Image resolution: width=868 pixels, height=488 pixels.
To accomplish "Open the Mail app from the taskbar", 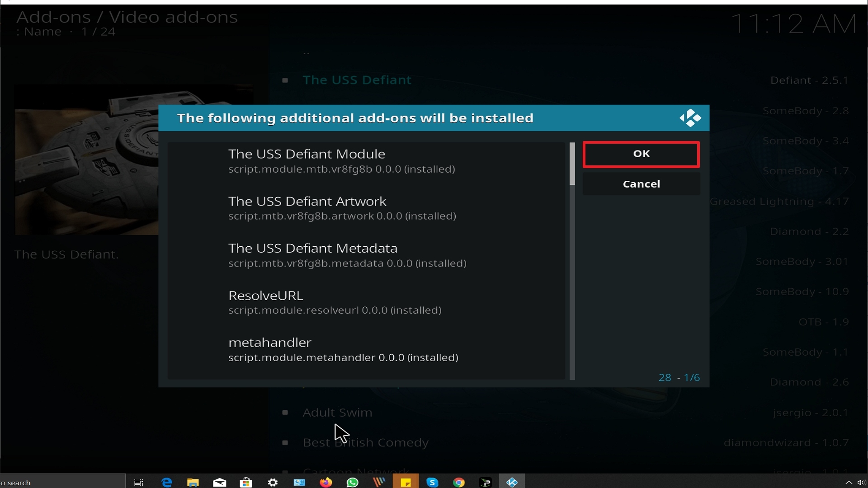I will click(x=220, y=482).
